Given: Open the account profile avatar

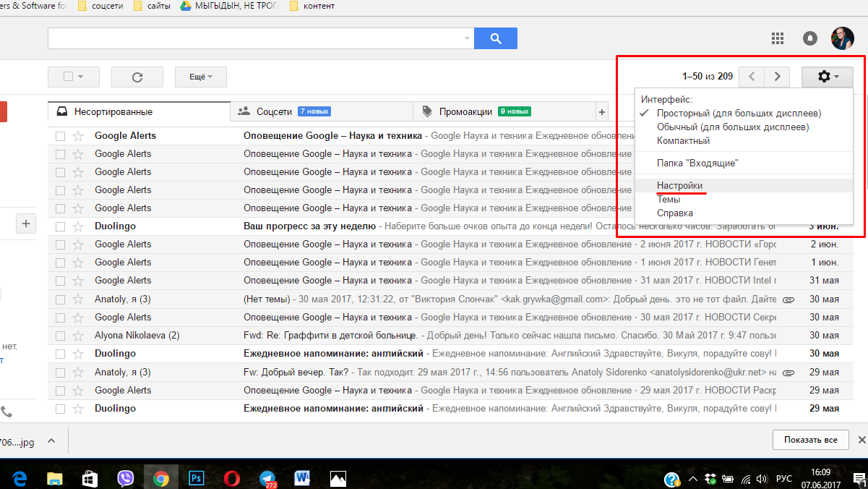Looking at the screenshot, I should coord(842,38).
